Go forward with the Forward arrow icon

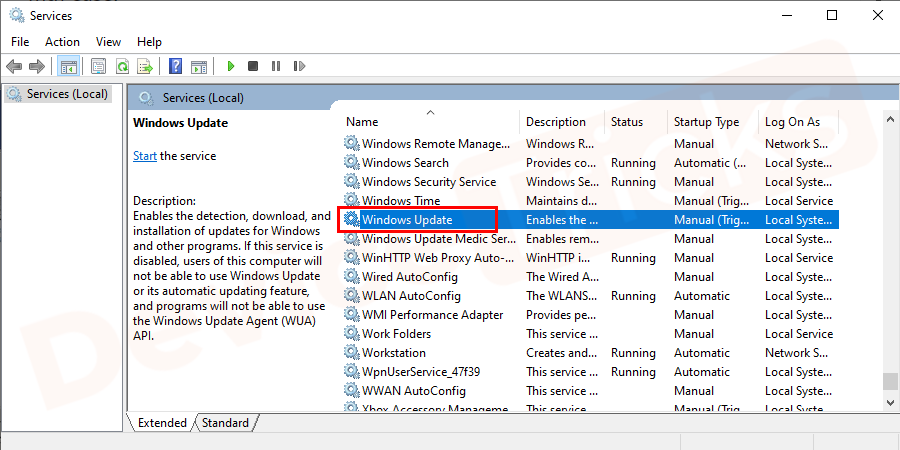[37, 66]
